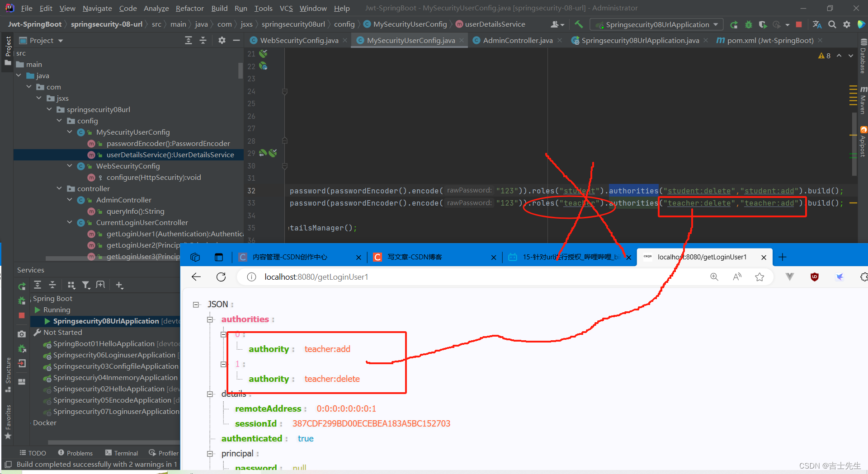
Task: Open a new browser tab
Action: 783,257
